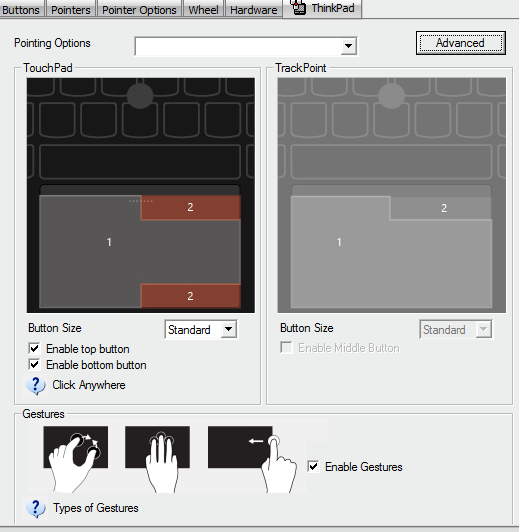Image resolution: width=519 pixels, height=532 pixels.
Task: Click the TrackPoint nub in TouchPad diagram
Action: 140,96
